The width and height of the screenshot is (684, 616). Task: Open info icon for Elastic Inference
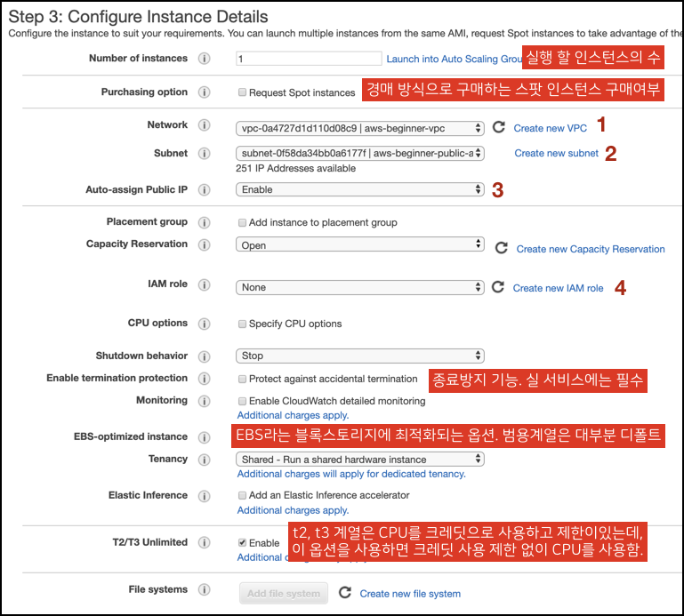click(205, 496)
